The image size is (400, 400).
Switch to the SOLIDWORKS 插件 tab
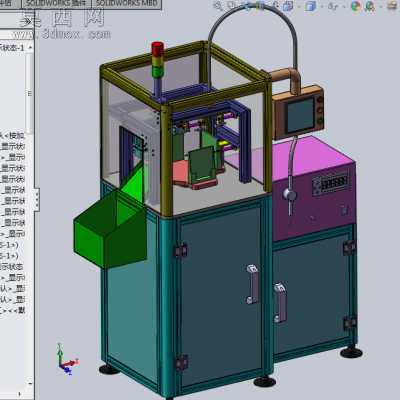56,4
